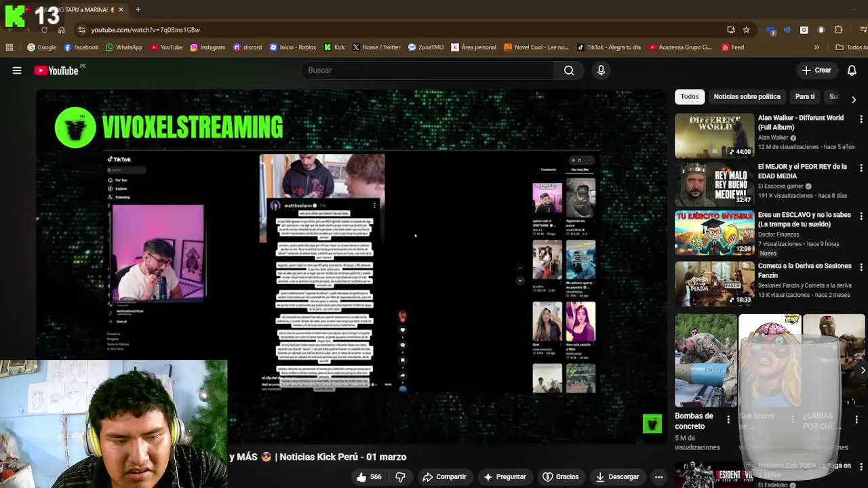
Task: Open options for Eres un ESCLAVO video
Action: [861, 216]
